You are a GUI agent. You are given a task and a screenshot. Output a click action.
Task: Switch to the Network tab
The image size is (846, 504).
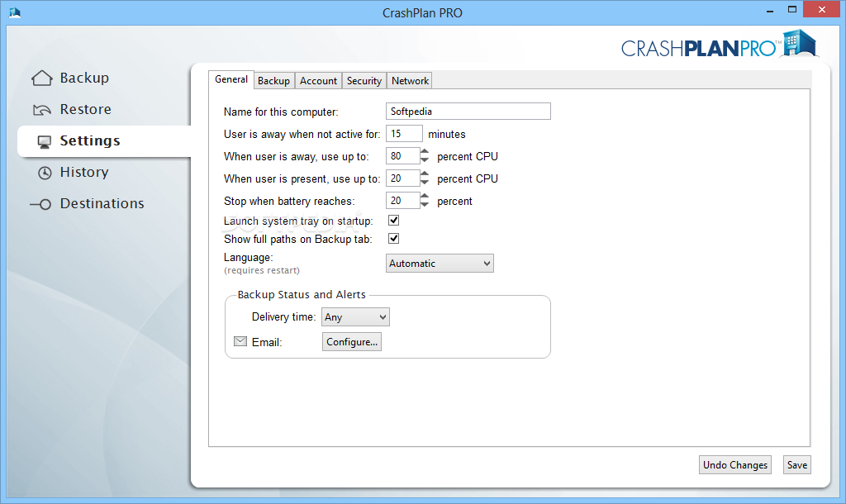coord(410,80)
